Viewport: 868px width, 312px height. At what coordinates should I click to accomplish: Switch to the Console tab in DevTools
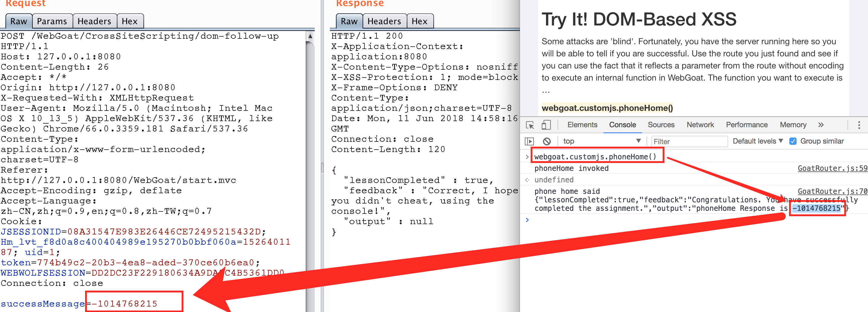point(622,125)
